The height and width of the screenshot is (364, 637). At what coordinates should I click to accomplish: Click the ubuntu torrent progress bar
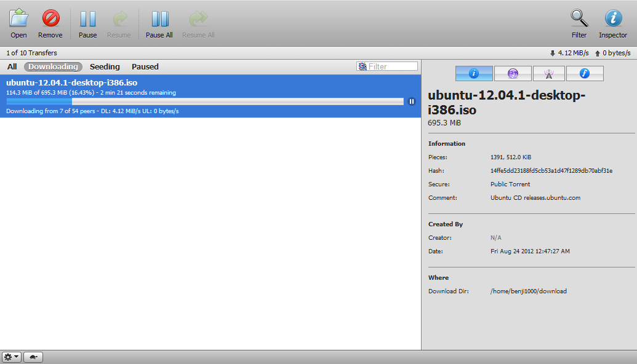[205, 101]
